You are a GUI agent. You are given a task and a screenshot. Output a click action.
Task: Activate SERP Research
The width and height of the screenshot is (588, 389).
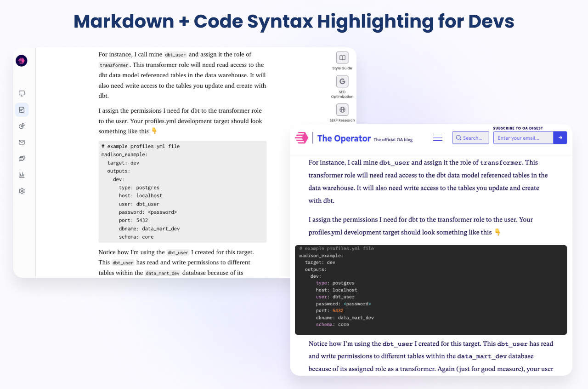click(342, 109)
